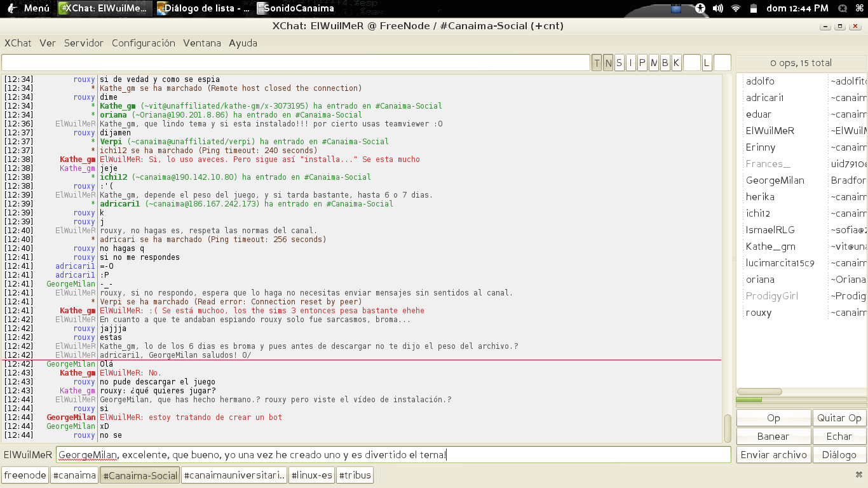Click the Diálogo button
This screenshot has height=488, width=868.
[839, 455]
